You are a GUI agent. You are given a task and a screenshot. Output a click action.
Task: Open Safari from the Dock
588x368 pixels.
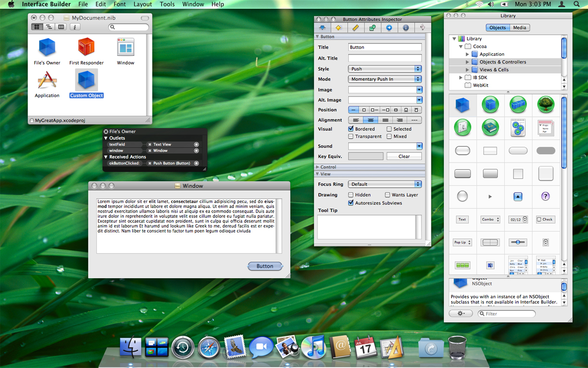coord(209,348)
